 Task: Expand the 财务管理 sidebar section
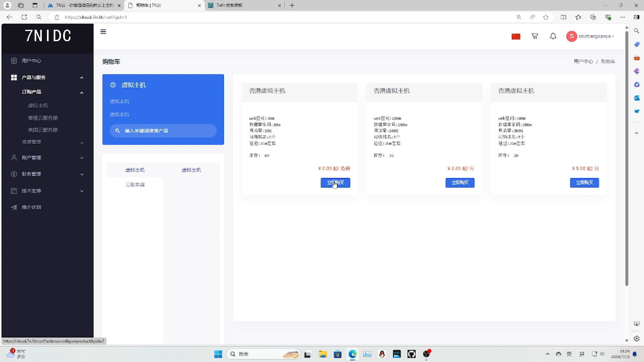tap(47, 174)
